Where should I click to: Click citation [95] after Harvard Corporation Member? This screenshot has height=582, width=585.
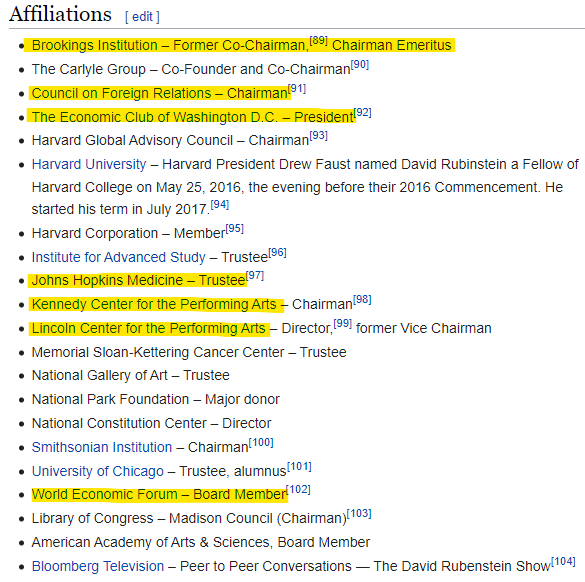(235, 228)
